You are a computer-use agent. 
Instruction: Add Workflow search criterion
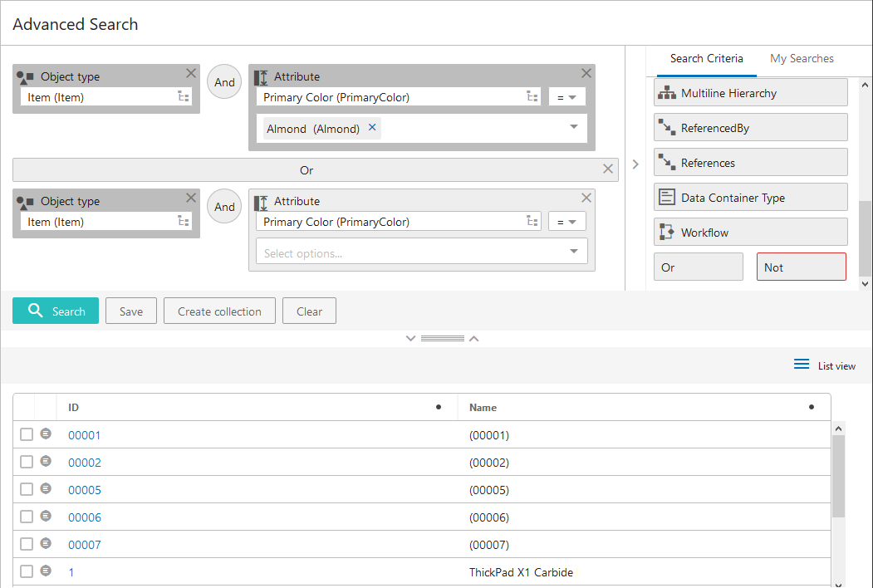[x=750, y=233]
